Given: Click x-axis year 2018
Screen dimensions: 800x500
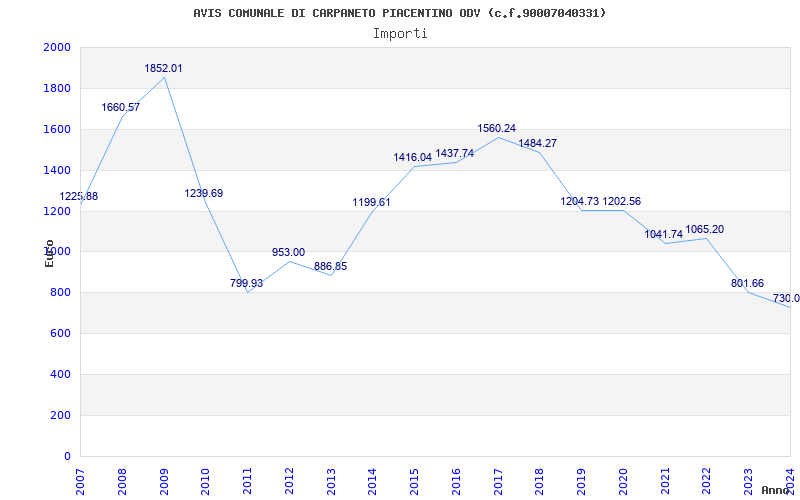Looking at the screenshot, I should [x=540, y=481].
